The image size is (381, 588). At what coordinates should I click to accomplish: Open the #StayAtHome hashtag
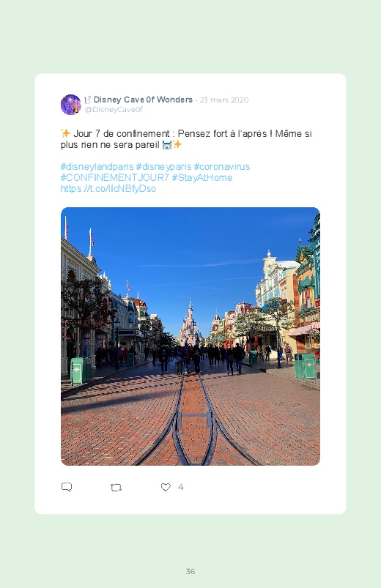click(202, 177)
